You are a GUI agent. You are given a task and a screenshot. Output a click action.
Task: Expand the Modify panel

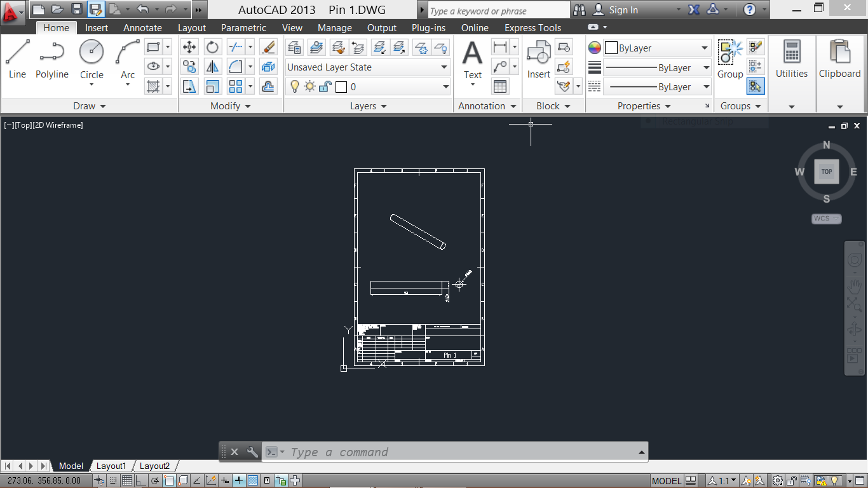(x=231, y=106)
